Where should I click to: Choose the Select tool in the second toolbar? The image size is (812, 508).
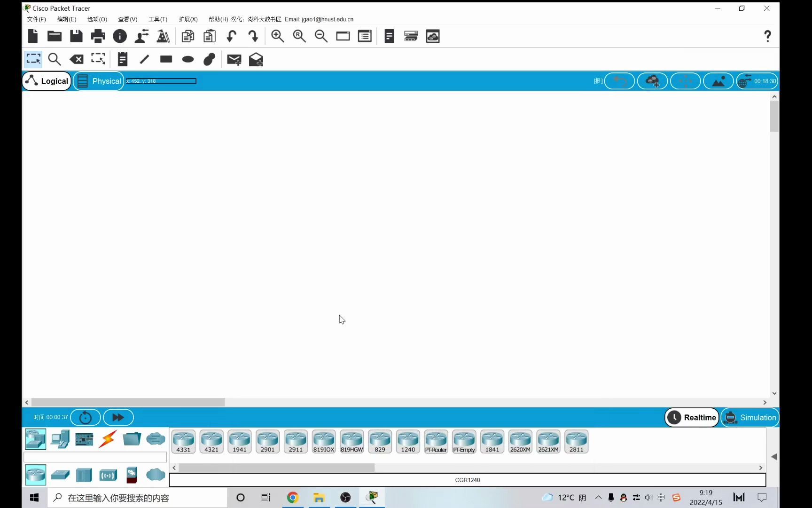pyautogui.click(x=33, y=59)
